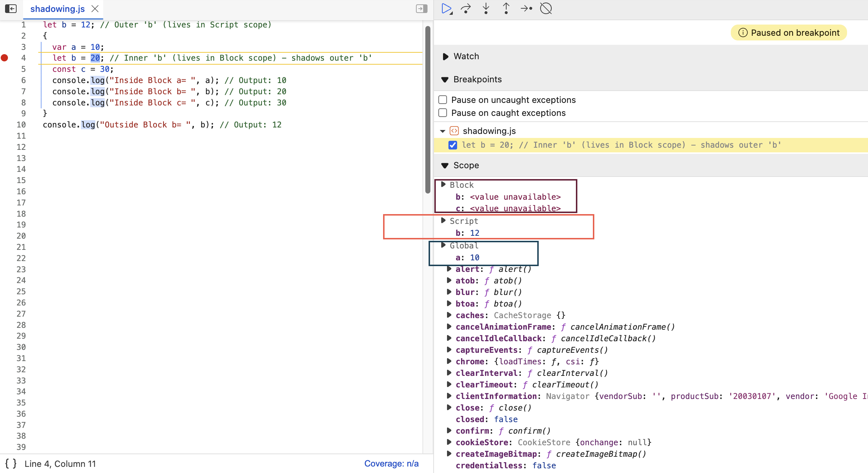Click Global scope value a: 10
The width and height of the screenshot is (868, 473).
tap(467, 258)
